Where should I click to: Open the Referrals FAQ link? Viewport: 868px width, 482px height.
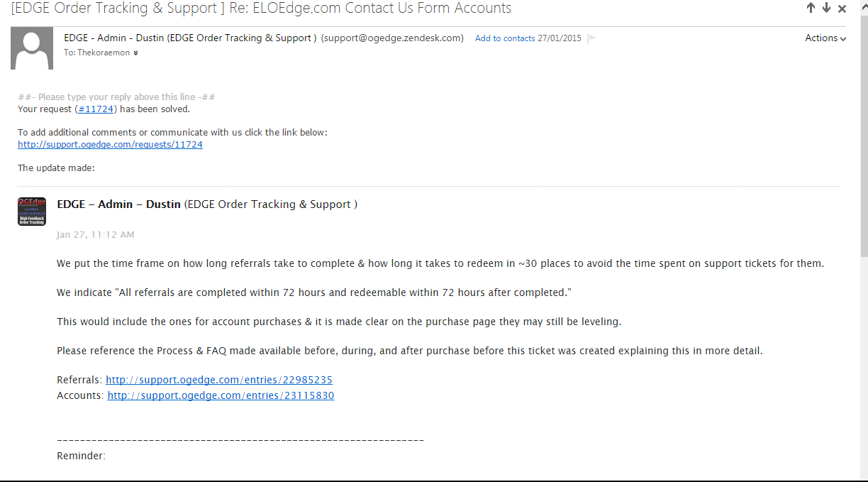(x=218, y=380)
